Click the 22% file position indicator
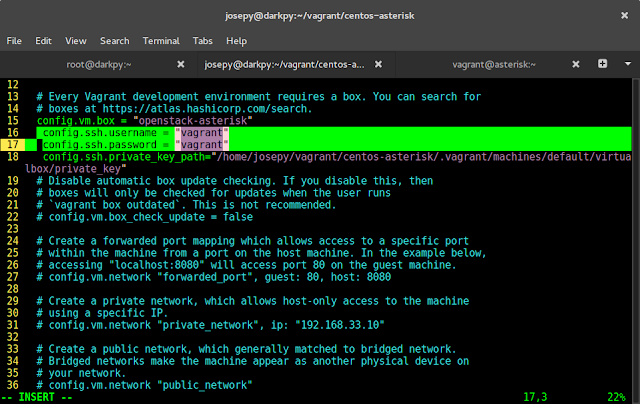Viewport: 640px width, 404px height. (616, 397)
